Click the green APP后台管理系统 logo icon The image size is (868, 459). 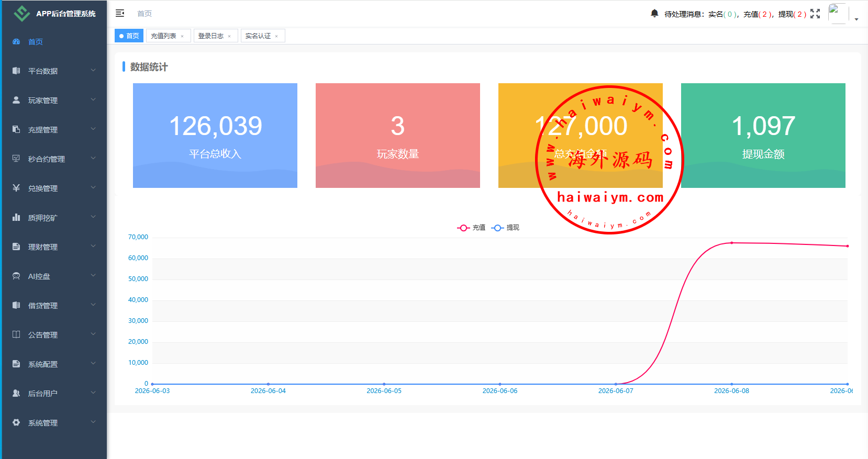coord(21,13)
